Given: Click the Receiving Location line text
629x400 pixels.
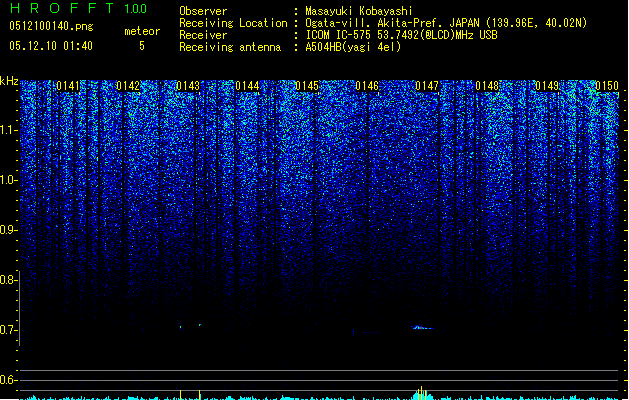Looking at the screenshot, I should pos(383,23).
